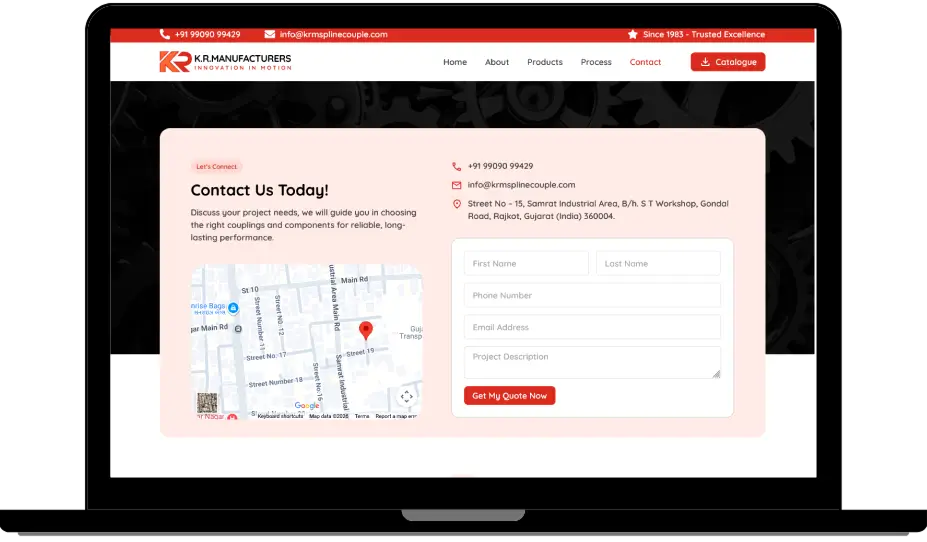
Task: Click the K.R. Manufacturers logo
Action: (225, 61)
